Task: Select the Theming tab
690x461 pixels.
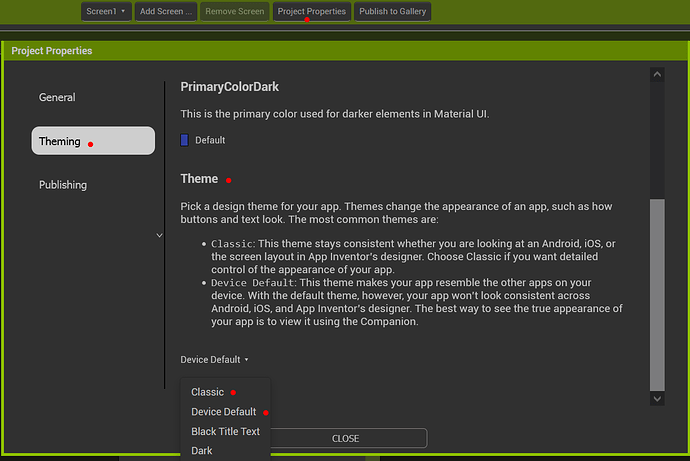Action: (93, 141)
